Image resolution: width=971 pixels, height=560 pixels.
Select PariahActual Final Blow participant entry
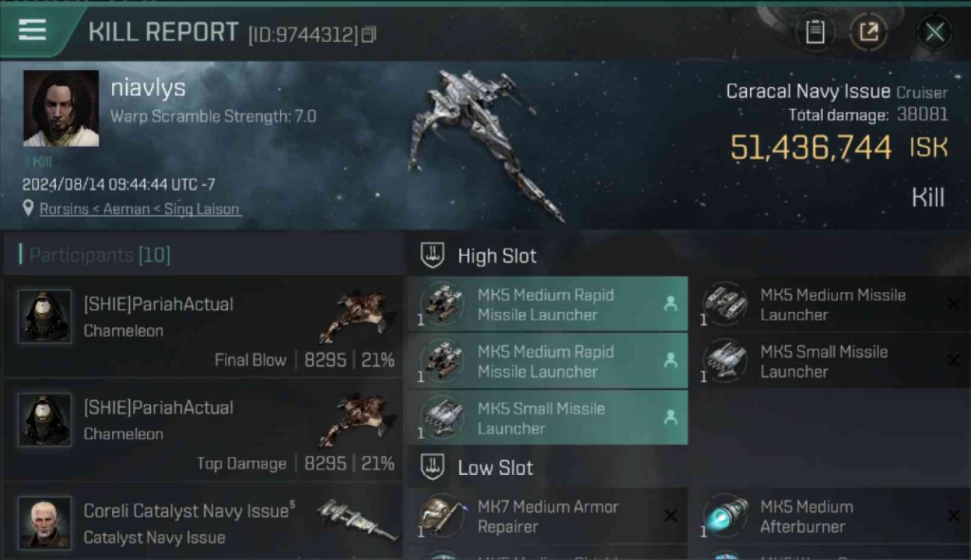tap(203, 327)
